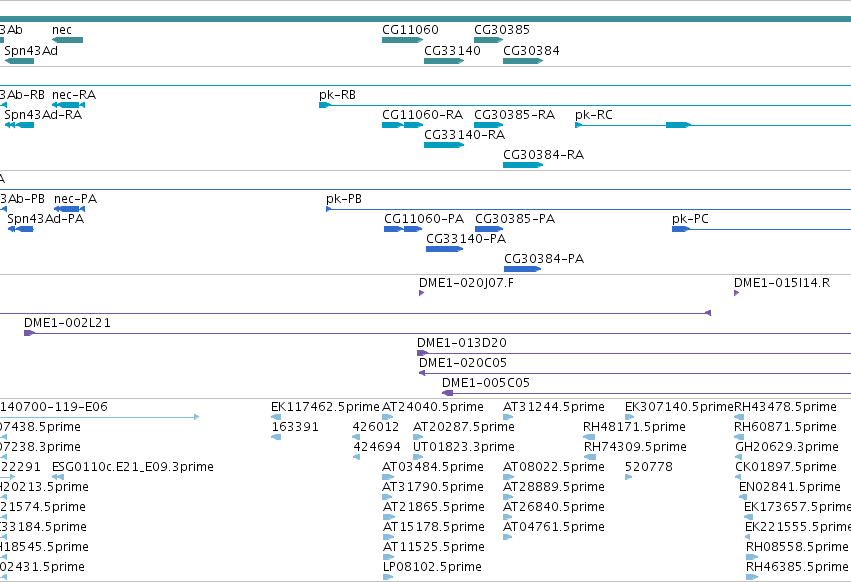Screen dimensions: 851x582
Task: Open the nec-PA protein feature
Action: [69, 208]
